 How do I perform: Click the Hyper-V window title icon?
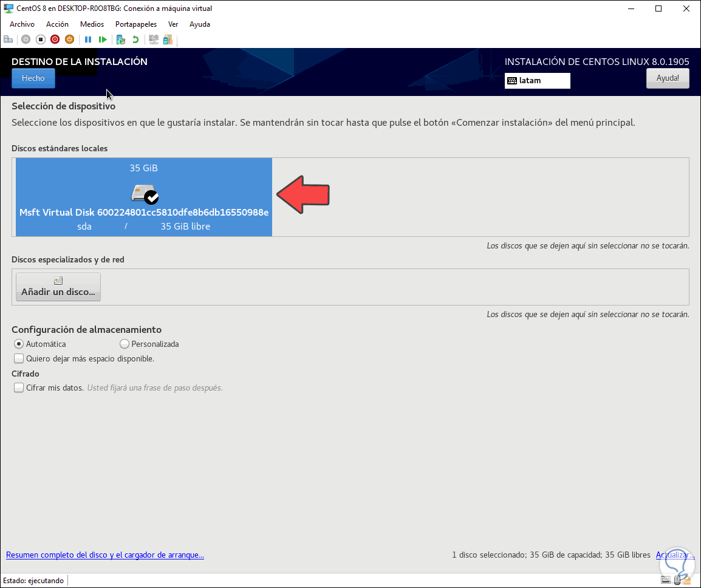[8, 9]
